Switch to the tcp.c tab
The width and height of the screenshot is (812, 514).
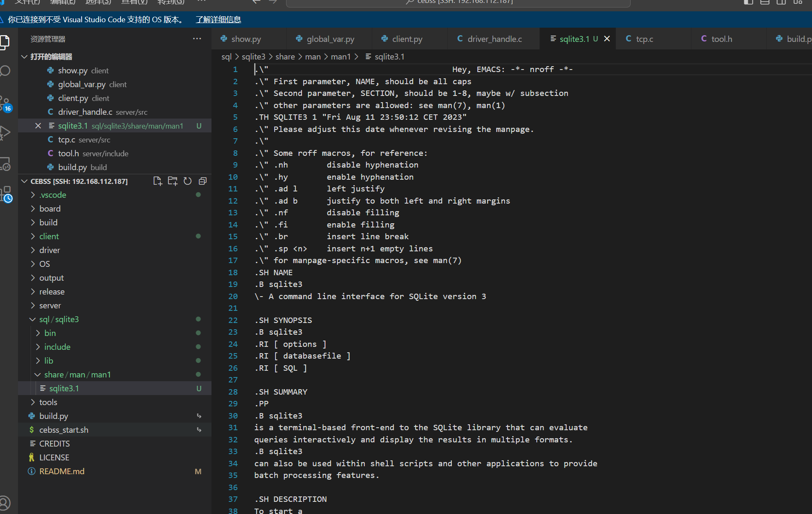click(644, 39)
